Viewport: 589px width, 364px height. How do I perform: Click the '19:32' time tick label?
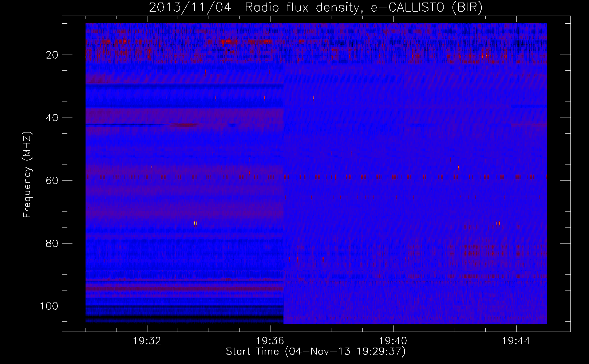147,341
